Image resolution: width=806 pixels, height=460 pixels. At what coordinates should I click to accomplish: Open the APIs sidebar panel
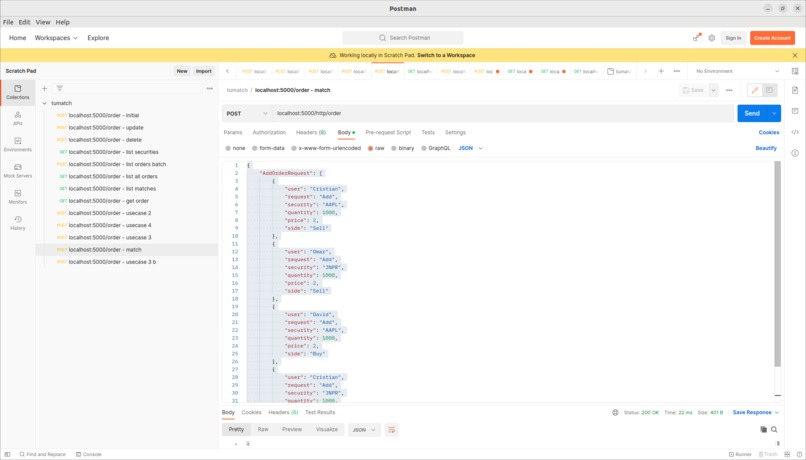pyautogui.click(x=17, y=118)
